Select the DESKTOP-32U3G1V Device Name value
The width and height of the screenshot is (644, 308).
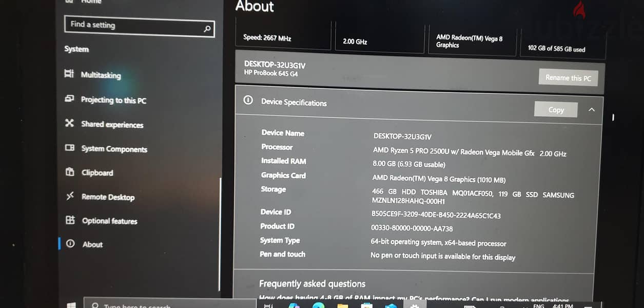[402, 137]
